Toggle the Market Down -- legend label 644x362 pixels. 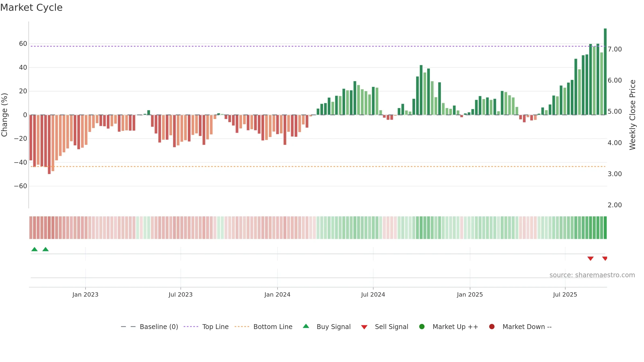click(x=527, y=327)
